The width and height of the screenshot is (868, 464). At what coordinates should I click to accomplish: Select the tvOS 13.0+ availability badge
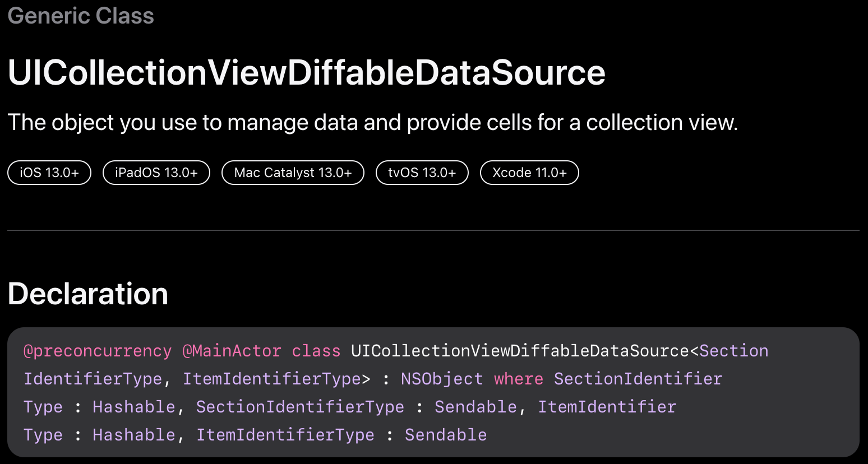(422, 173)
